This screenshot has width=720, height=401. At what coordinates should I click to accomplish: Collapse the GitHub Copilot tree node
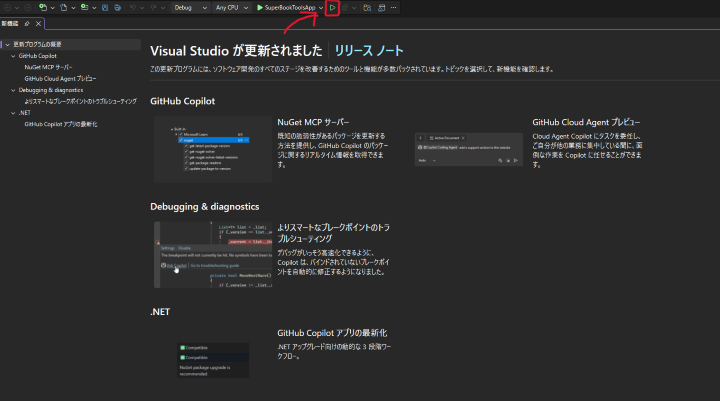point(13,56)
